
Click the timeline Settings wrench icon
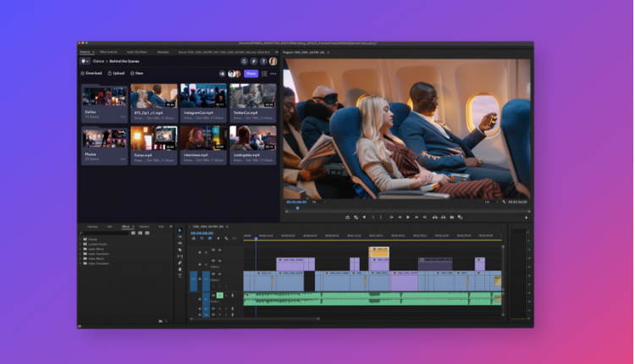point(226,239)
